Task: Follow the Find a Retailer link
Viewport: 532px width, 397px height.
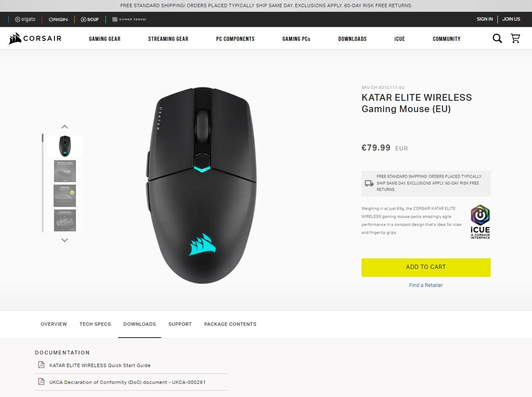Action: [426, 285]
